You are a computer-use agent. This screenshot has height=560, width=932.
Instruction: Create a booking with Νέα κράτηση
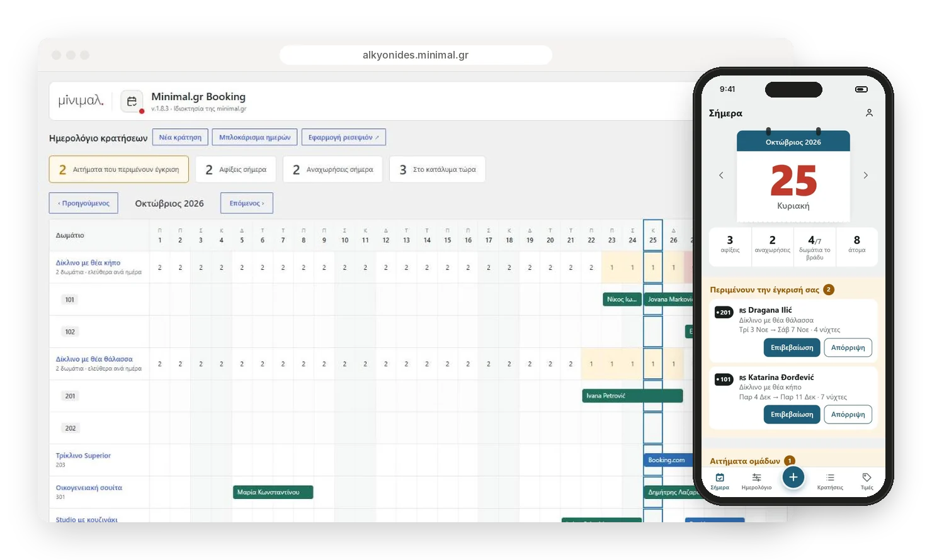pyautogui.click(x=180, y=137)
